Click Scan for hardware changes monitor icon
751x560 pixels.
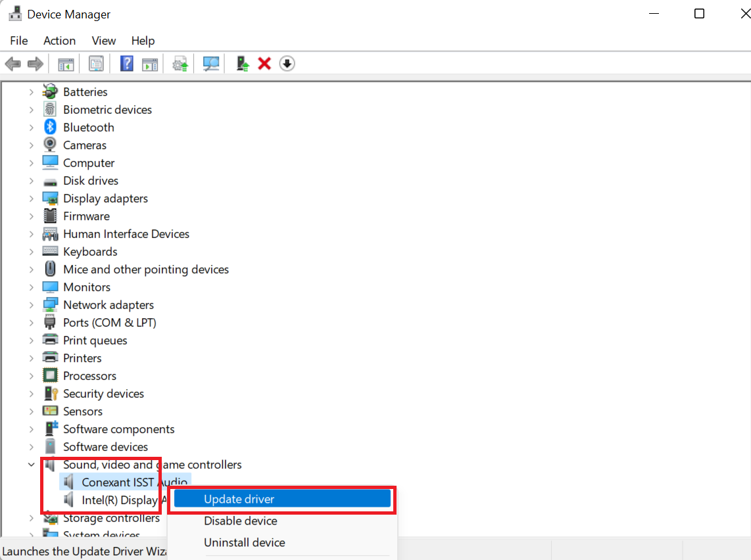pos(210,64)
